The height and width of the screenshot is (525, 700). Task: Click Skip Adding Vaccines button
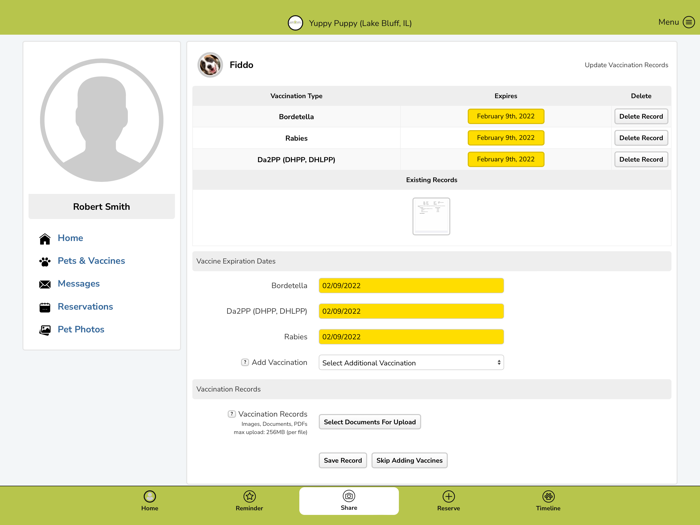coord(409,460)
